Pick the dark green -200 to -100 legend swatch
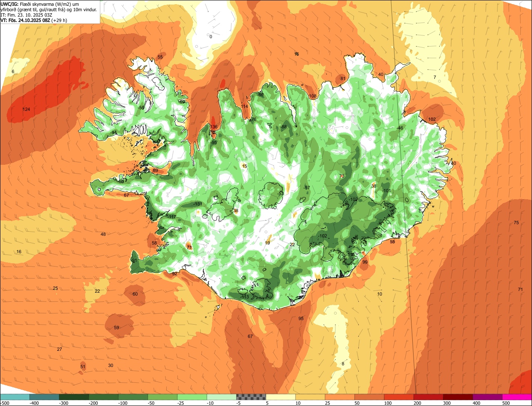Viewport: 532px width, 406px height. [x=103, y=397]
